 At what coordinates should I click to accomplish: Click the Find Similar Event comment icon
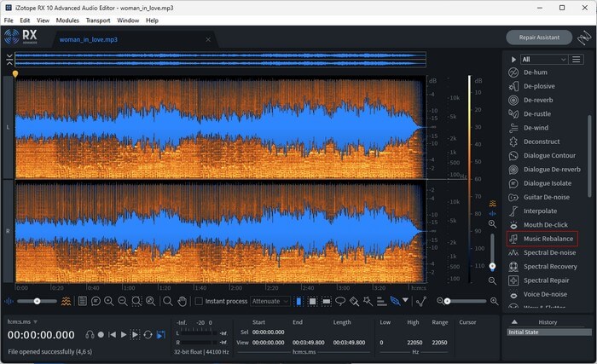(x=96, y=302)
